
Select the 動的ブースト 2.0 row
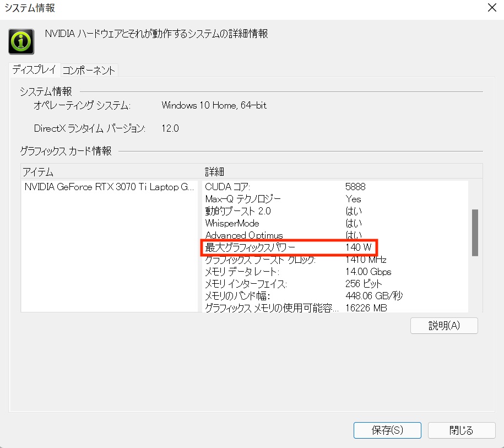pyautogui.click(x=335, y=211)
